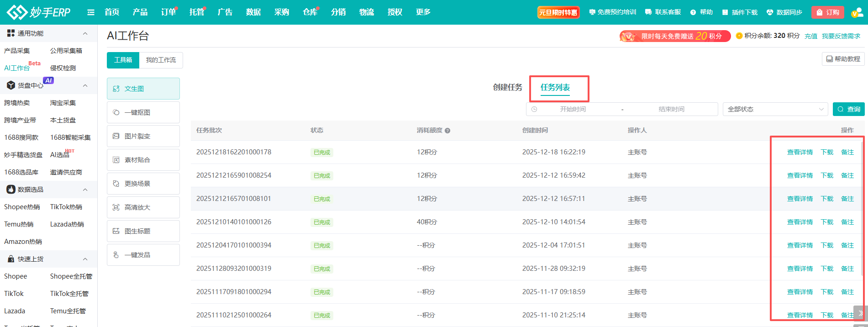The width and height of the screenshot is (868, 327).
Task: Select the 更换场景 tool icon
Action: [x=116, y=184]
